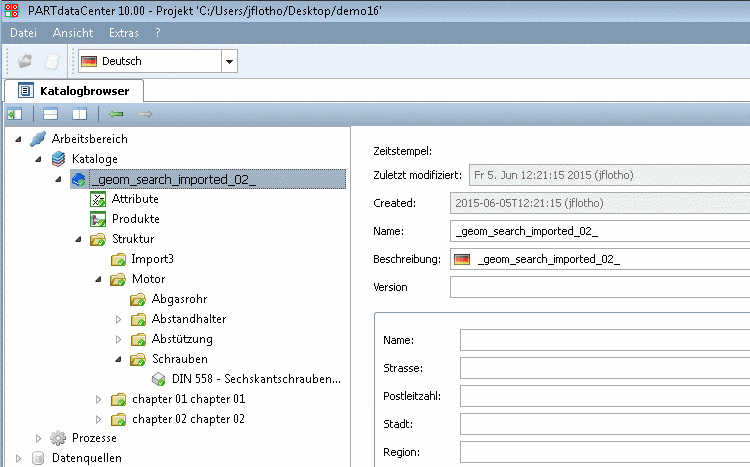Open the ? help menu
The width and height of the screenshot is (750, 467).
(158, 33)
